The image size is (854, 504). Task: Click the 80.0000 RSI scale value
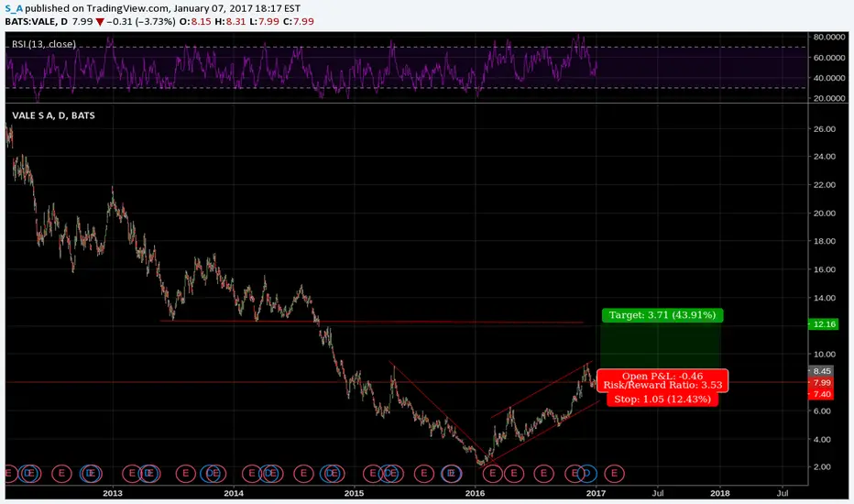point(829,37)
